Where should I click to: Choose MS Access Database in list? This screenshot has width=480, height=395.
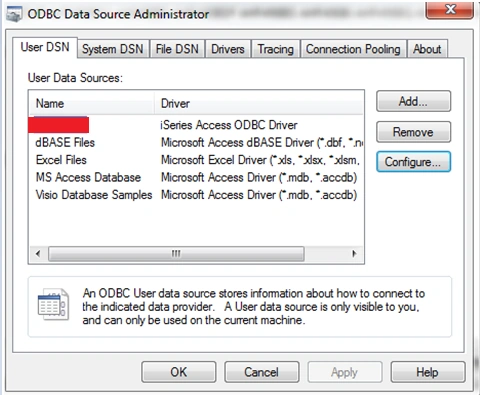point(196,177)
